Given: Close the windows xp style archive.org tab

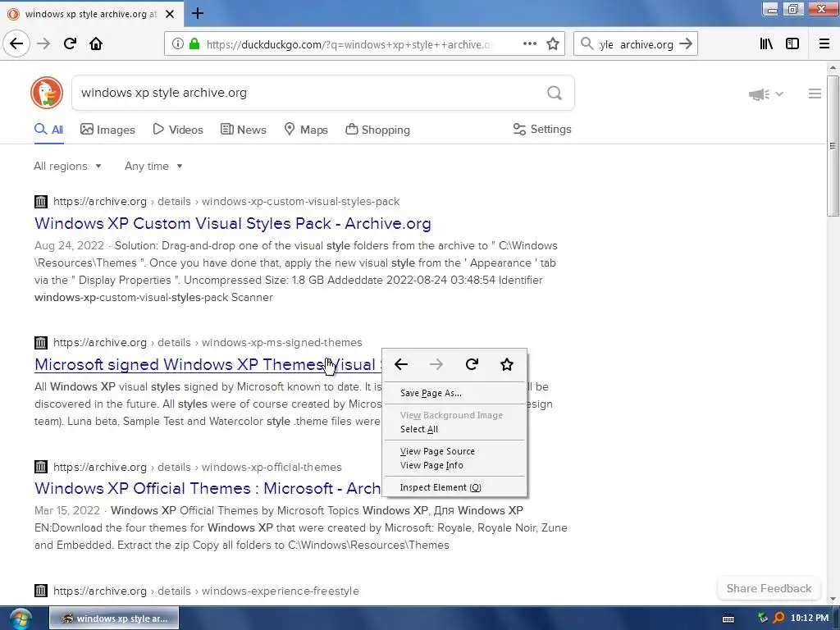Looking at the screenshot, I should click(x=169, y=14).
